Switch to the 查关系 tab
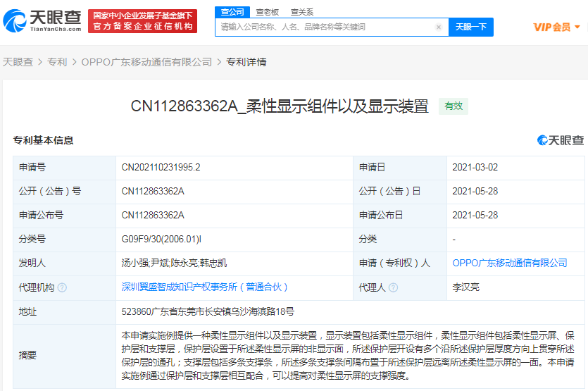This screenshot has width=588, height=391. [302, 13]
